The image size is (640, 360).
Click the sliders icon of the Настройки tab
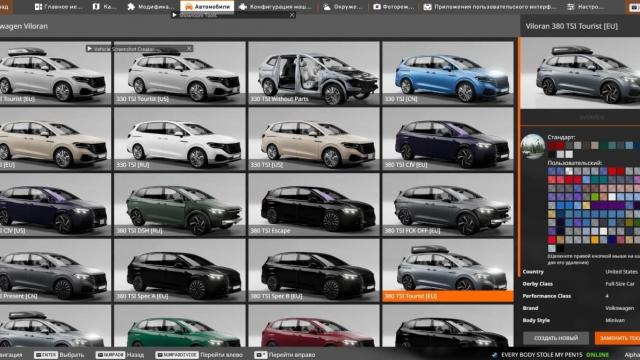click(571, 7)
